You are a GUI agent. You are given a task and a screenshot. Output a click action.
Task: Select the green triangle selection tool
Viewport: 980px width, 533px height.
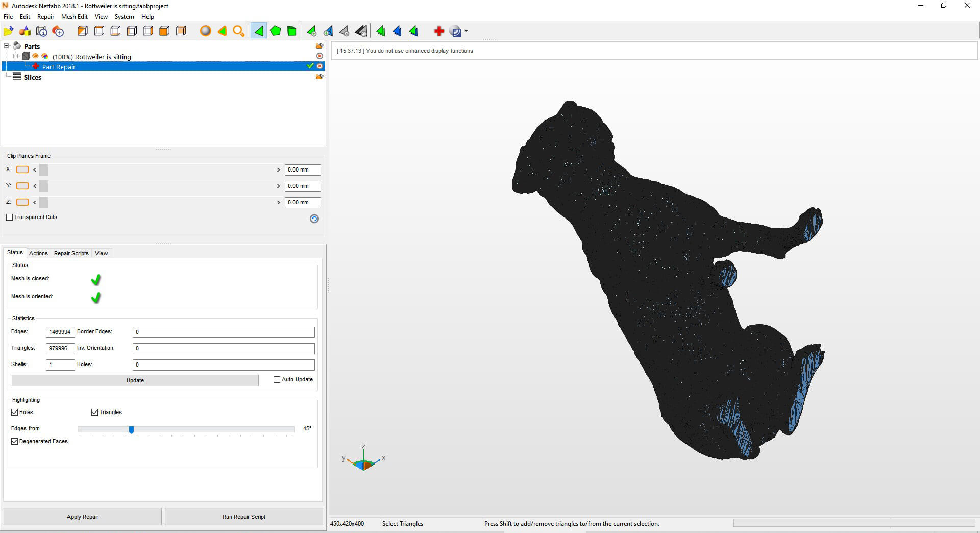[x=259, y=31]
